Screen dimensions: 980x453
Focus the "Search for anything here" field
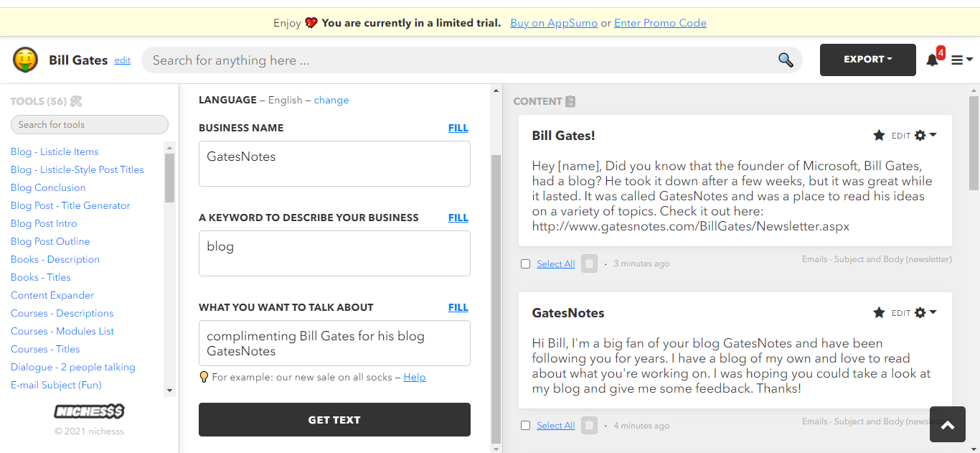[472, 60]
